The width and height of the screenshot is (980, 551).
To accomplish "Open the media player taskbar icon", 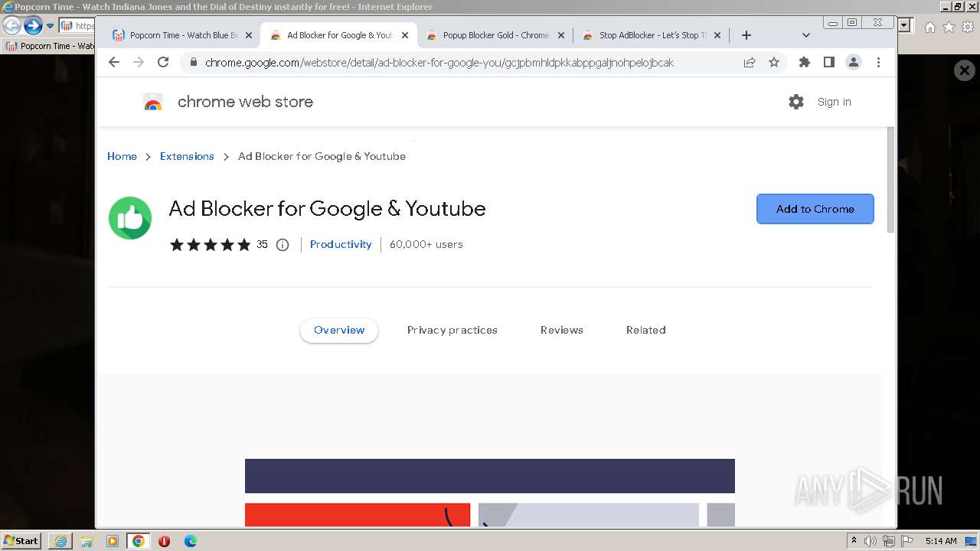I will pos(113,541).
